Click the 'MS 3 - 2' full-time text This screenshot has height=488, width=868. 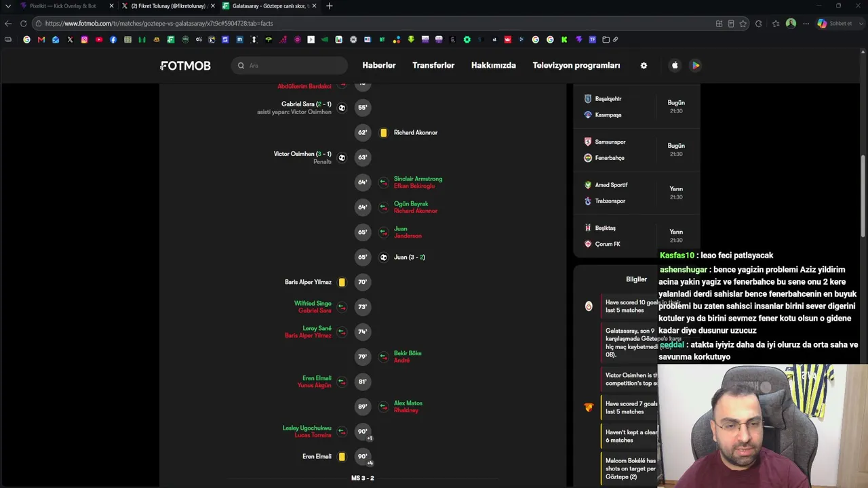pyautogui.click(x=363, y=478)
